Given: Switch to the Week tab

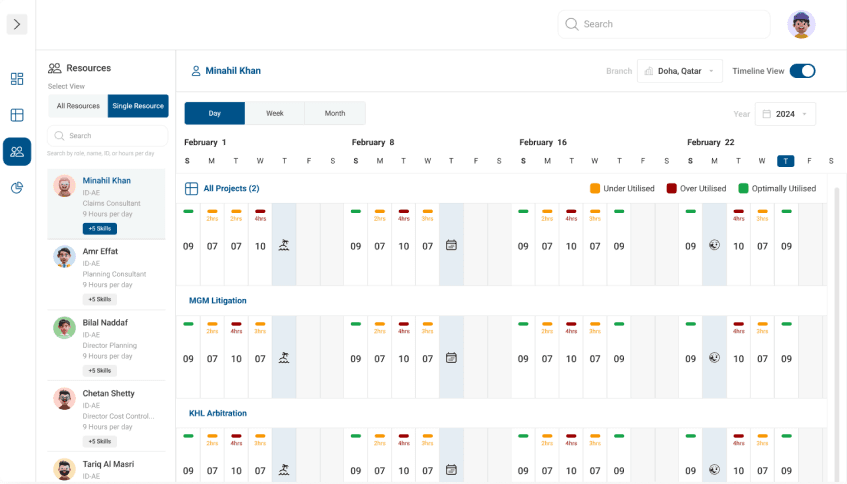Looking at the screenshot, I should point(274,113).
